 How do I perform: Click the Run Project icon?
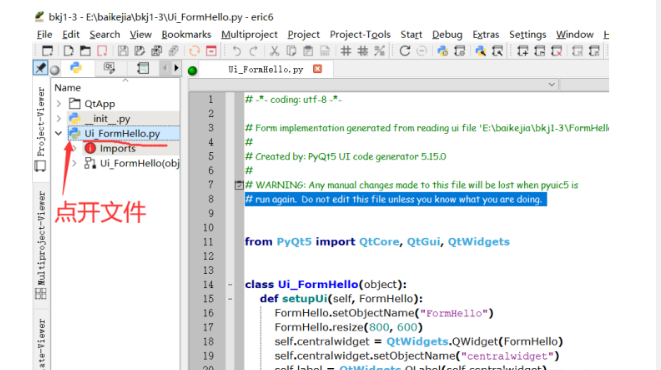459,51
